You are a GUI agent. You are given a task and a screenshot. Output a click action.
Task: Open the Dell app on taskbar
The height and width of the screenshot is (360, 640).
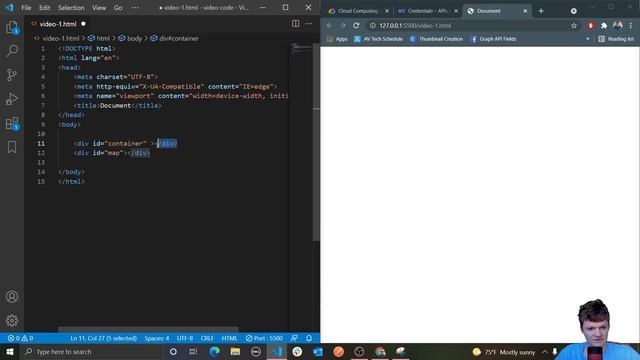pos(256,351)
